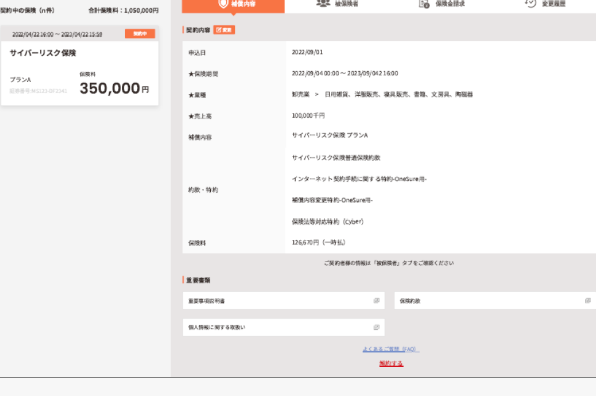The width and height of the screenshot is (596, 396).
Task: Click the 合計保険料:1,050,000円 total
Action: coord(124,11)
